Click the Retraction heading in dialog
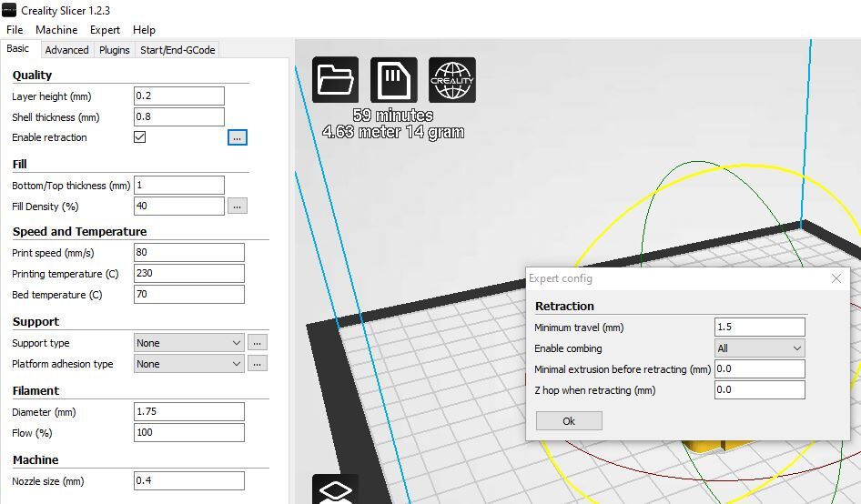Screen dimensions: 861x504 564,307
